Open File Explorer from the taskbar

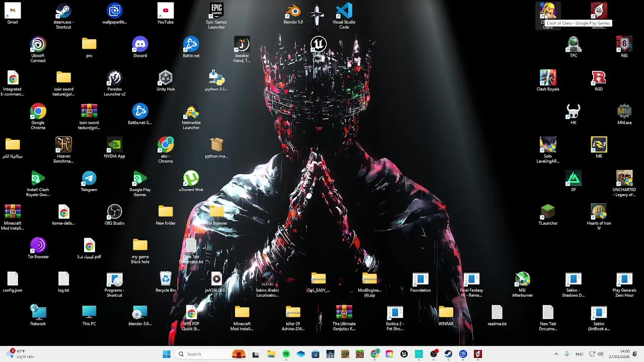pyautogui.click(x=271, y=354)
